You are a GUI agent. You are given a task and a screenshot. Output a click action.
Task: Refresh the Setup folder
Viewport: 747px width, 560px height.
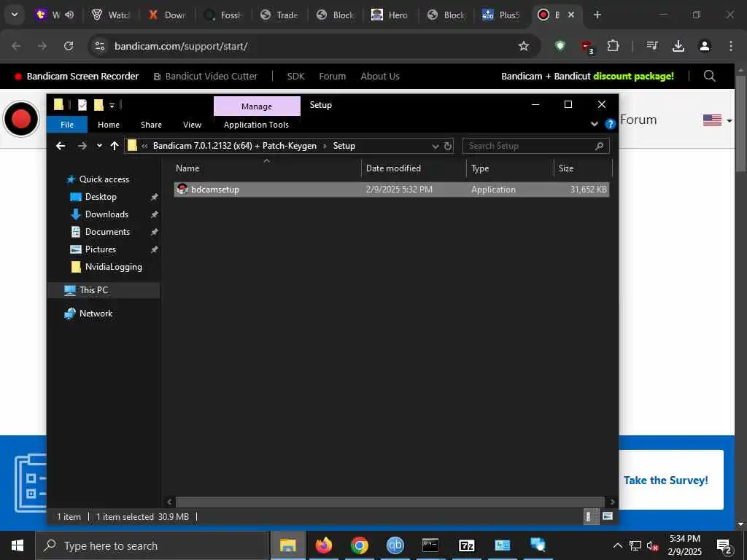tap(448, 146)
